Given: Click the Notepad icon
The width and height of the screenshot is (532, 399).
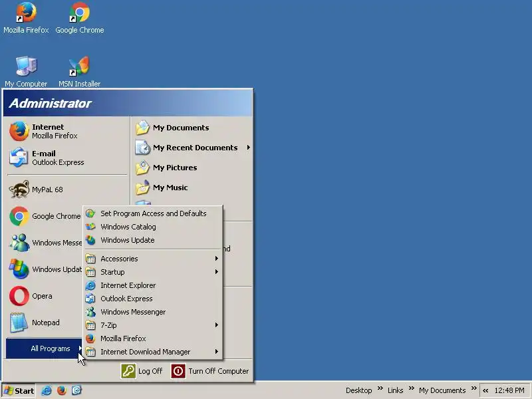Looking at the screenshot, I should coord(19,323).
